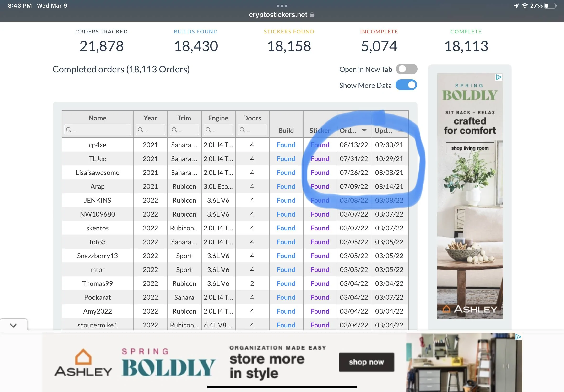Click the Year filter search box
The height and width of the screenshot is (392, 564).
pyautogui.click(x=151, y=130)
